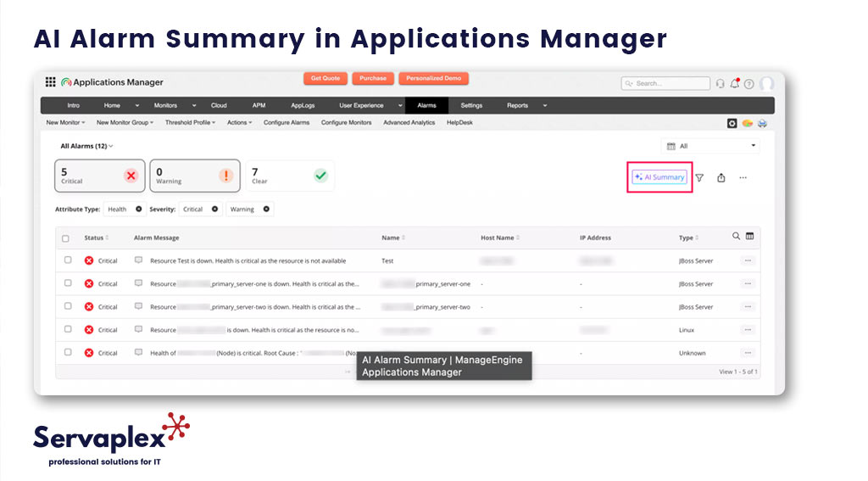Check the primary_server-one alarm row

pos(68,283)
